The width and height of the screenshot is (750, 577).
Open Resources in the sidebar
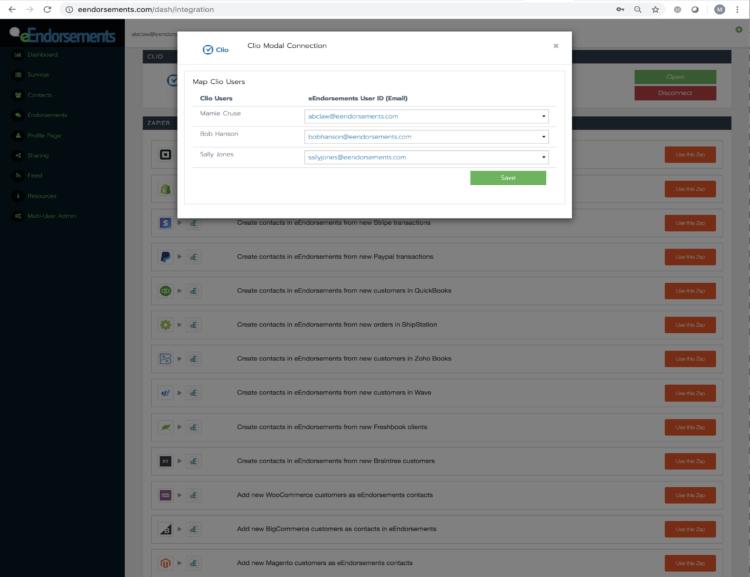(x=42, y=196)
